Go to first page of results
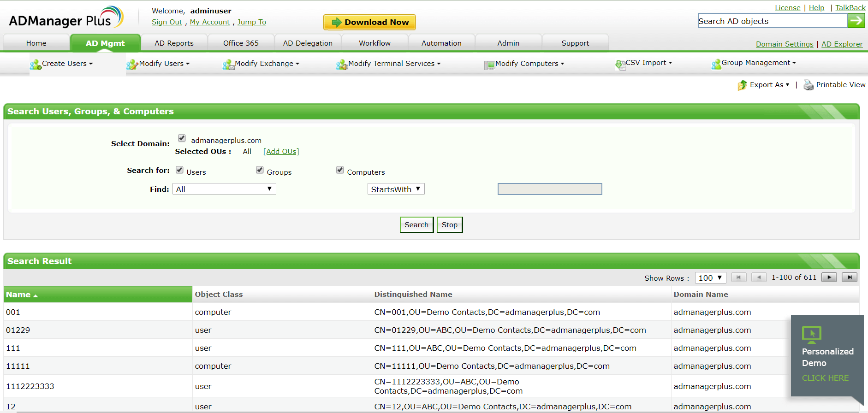868x413 pixels. (x=739, y=277)
